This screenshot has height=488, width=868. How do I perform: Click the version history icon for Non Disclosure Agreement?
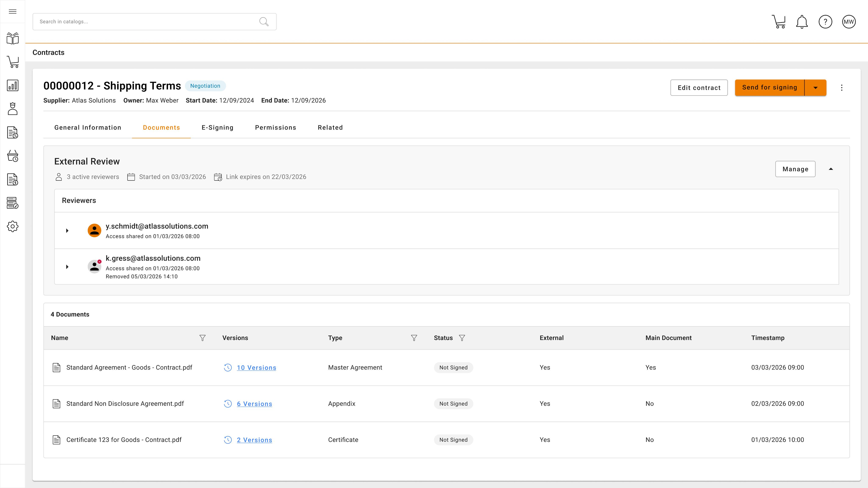pyautogui.click(x=228, y=403)
